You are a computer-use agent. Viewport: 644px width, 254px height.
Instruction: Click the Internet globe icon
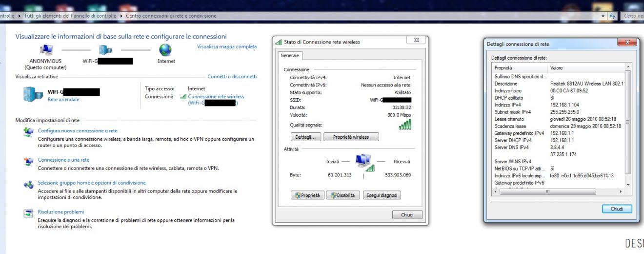pyautogui.click(x=166, y=50)
